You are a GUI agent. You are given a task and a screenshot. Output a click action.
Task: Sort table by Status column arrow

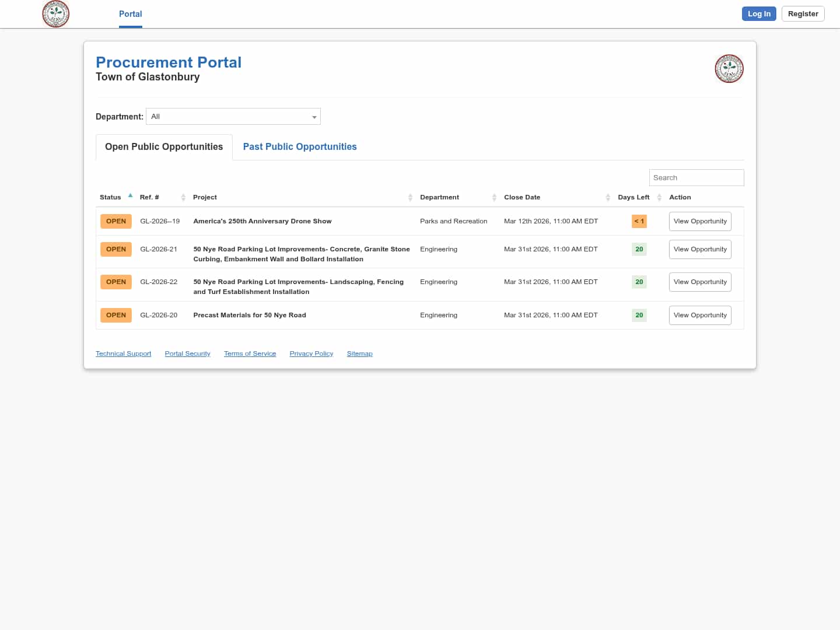pyautogui.click(x=130, y=196)
